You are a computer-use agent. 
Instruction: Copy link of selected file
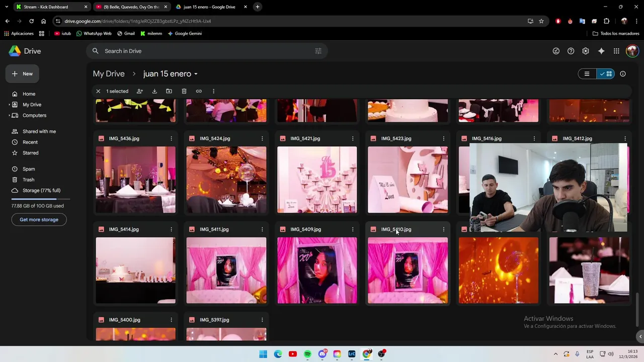[x=199, y=91]
